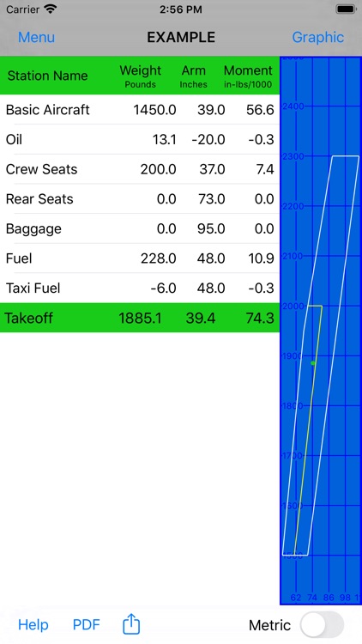
Task: Tap the battery status icon
Action: (x=346, y=9)
